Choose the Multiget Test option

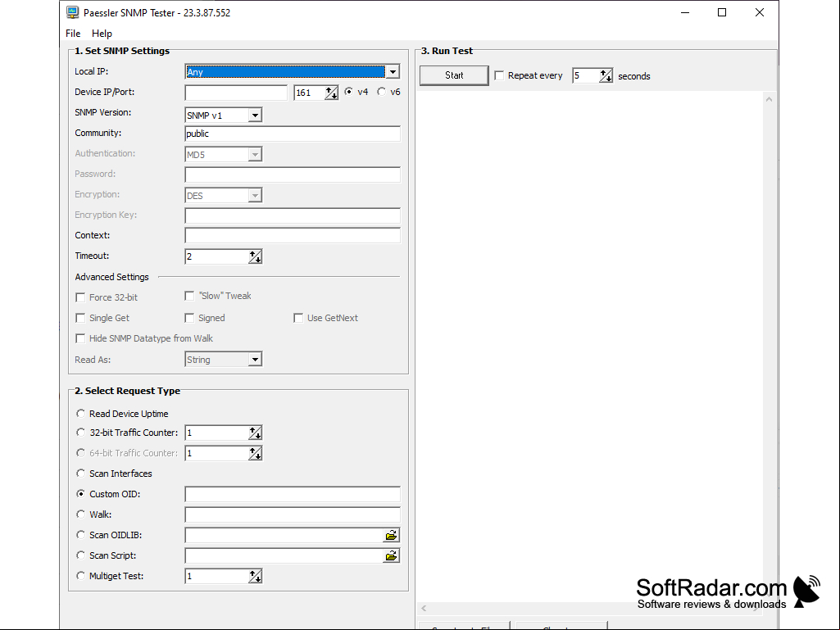[x=80, y=575]
